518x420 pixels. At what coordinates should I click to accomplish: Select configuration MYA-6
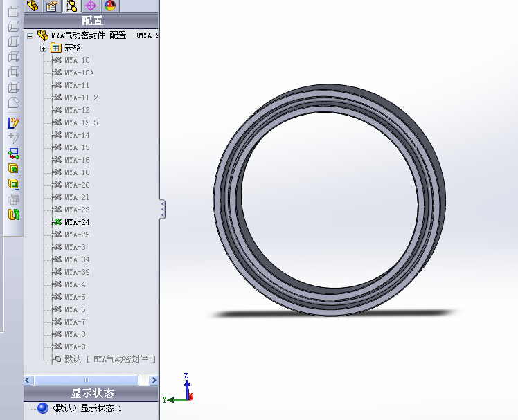pyautogui.click(x=75, y=309)
